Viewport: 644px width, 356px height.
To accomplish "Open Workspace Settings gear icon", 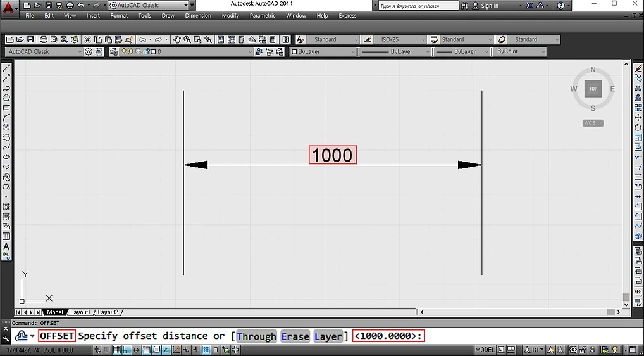I will click(89, 52).
